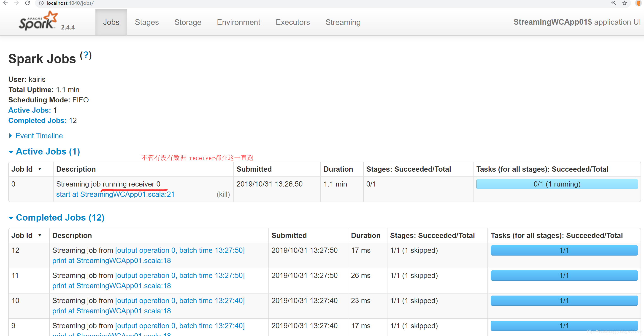The image size is (644, 336).
Task: Open start at StreamingWCApp01.scala:21 link
Action: point(115,195)
